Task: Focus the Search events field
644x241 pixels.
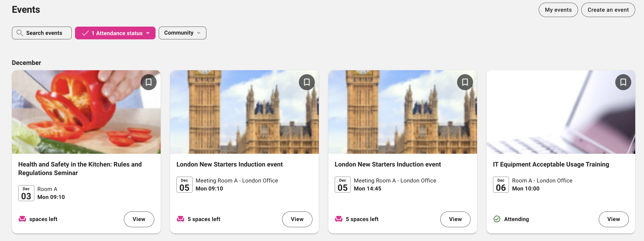Action: click(x=44, y=33)
